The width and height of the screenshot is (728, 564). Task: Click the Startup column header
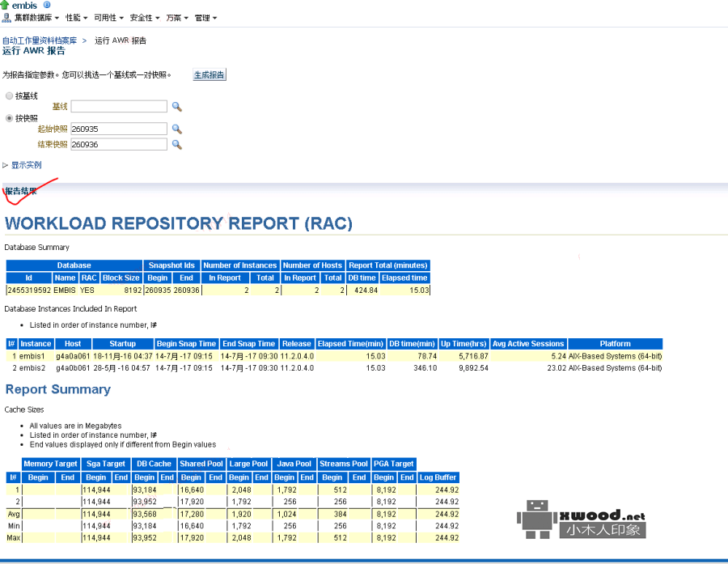pos(123,344)
